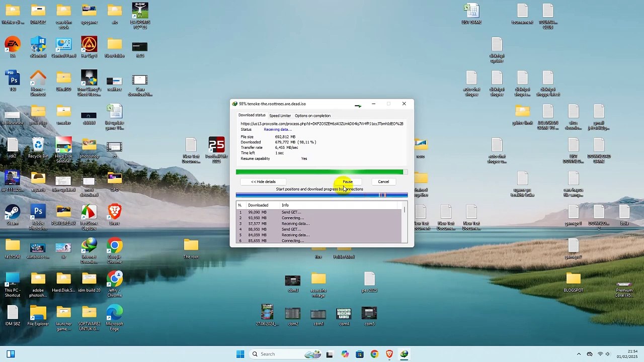Collapse details with Hide details button
Image resolution: width=644 pixels, height=362 pixels.
(x=263, y=182)
